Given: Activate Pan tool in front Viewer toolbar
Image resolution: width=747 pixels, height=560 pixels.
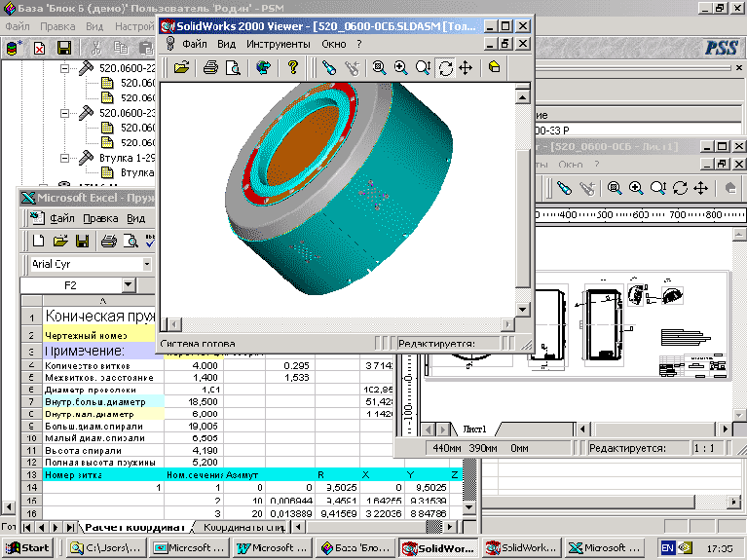Looking at the screenshot, I should pos(466,67).
